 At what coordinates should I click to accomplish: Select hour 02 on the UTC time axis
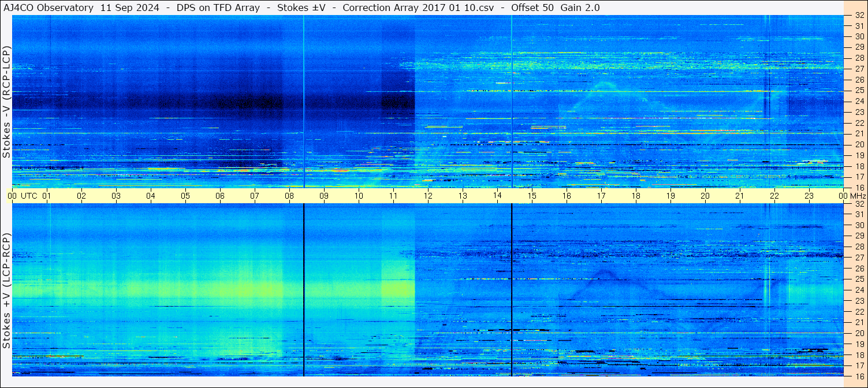(x=81, y=196)
